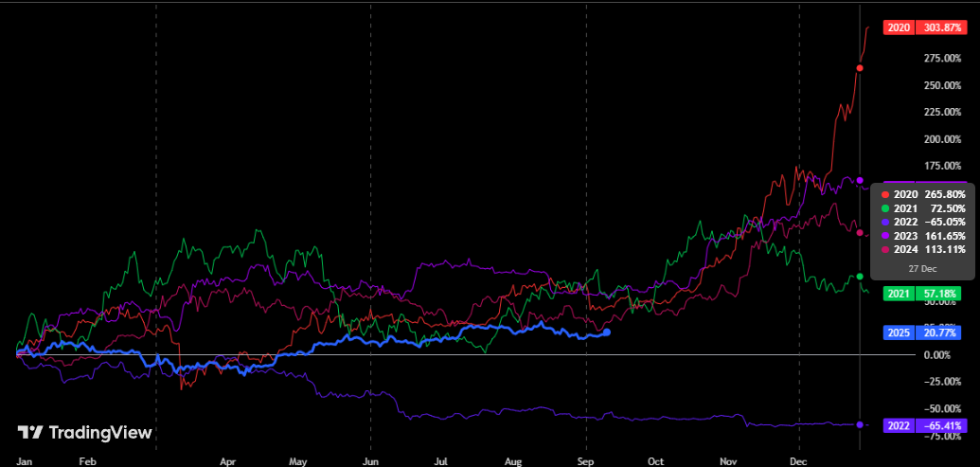Click the 2022 -65.05% tooltip row
Image resolution: width=980 pixels, height=467 pixels.
coord(922,222)
